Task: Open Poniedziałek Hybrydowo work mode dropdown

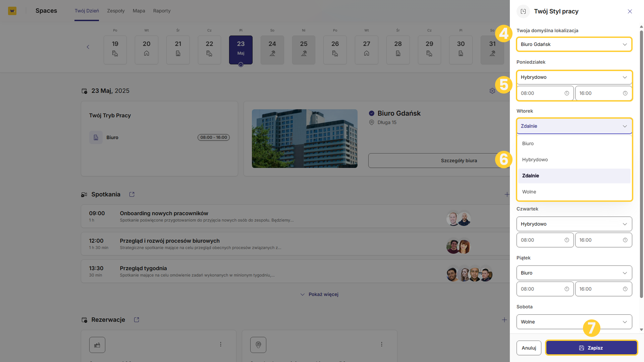Action: [x=574, y=77]
